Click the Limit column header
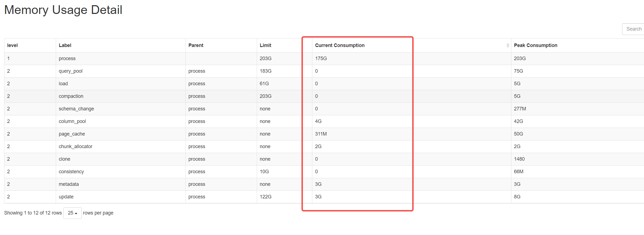 266,45
